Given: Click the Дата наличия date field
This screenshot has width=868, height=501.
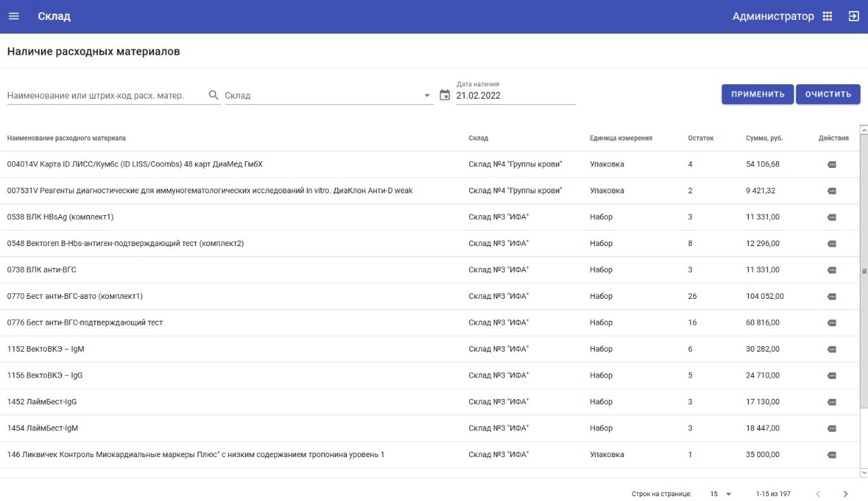Looking at the screenshot, I should (515, 95).
